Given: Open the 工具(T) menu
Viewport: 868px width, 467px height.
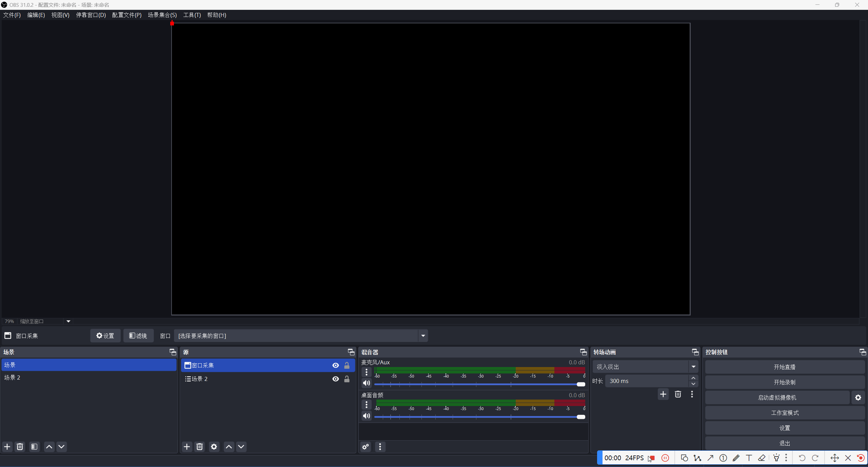Looking at the screenshot, I should pyautogui.click(x=192, y=15).
